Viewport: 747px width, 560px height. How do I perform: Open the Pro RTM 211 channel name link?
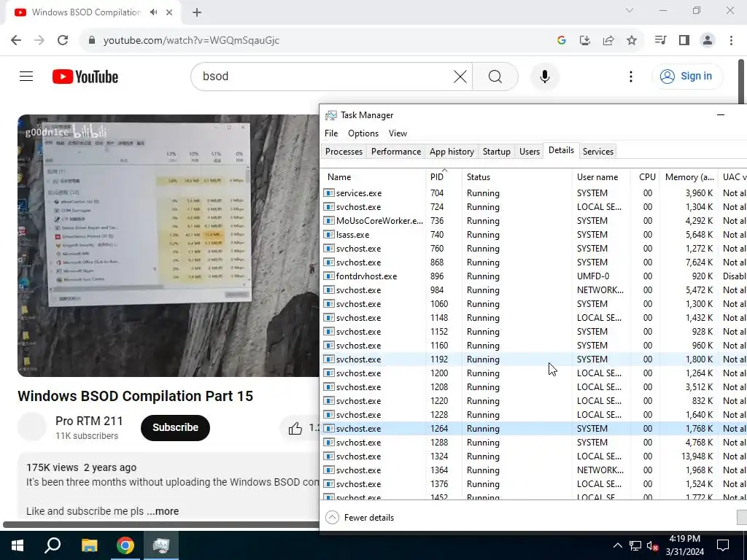[89, 421]
